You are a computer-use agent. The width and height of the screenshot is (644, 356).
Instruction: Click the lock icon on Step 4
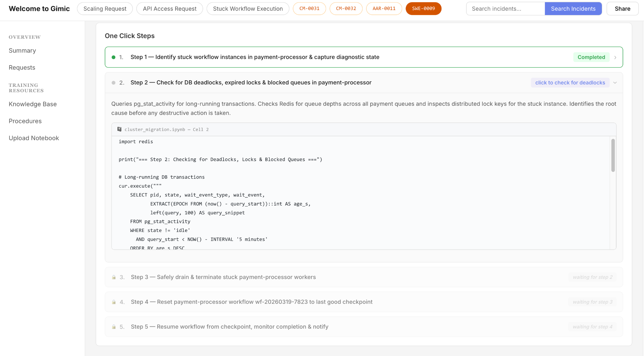[x=114, y=302]
